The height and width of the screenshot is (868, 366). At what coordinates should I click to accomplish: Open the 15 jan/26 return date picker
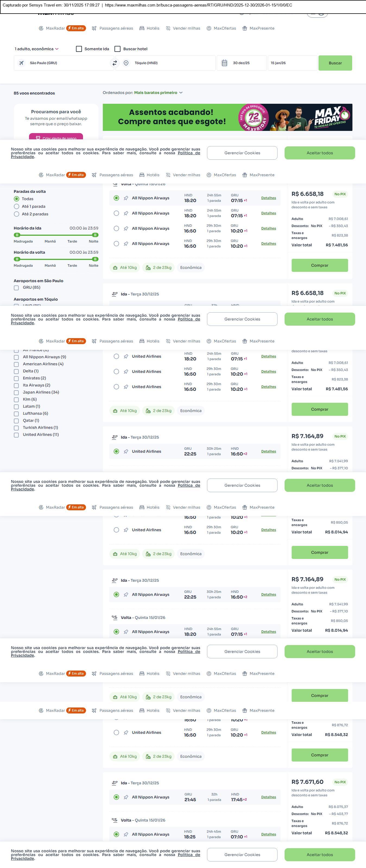292,63
